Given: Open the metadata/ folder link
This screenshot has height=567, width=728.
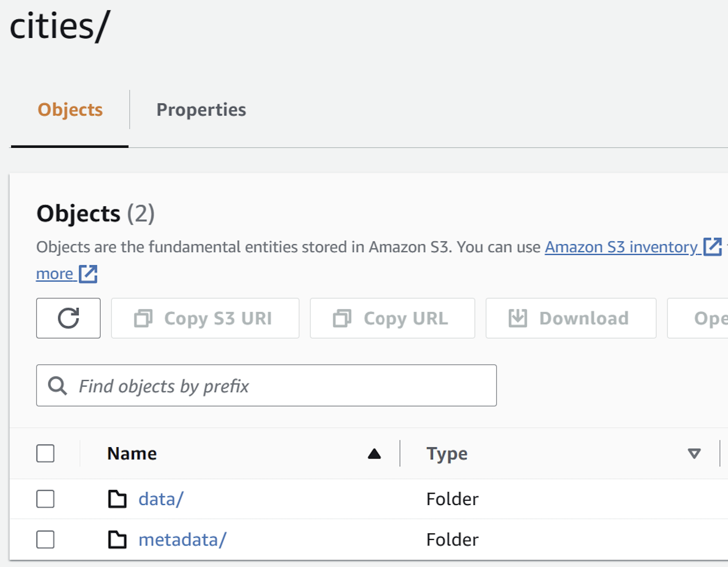Looking at the screenshot, I should [x=182, y=539].
